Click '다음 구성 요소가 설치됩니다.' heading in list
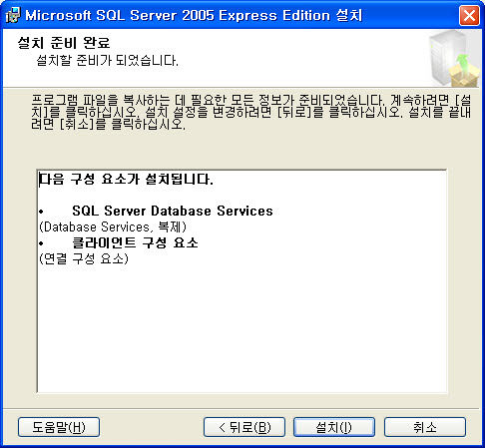Viewport: 485px width, 448px height. (126, 180)
